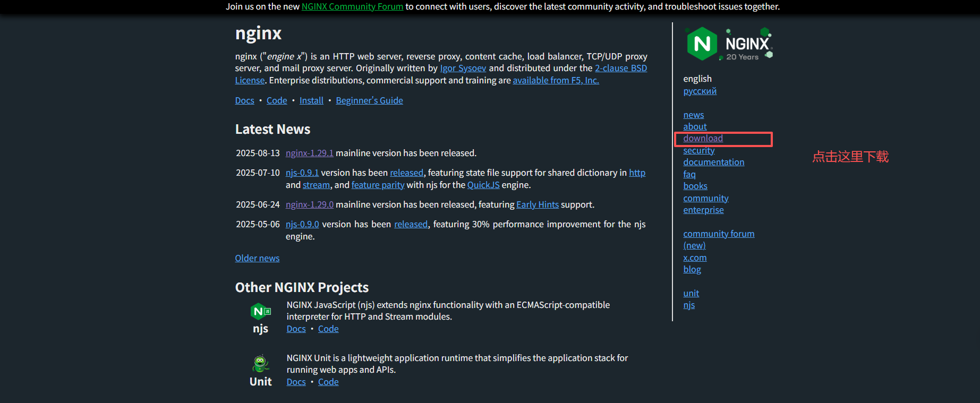Screen dimensions: 980x403
Task: Open the enterprise sidebar link
Action: pyautogui.click(x=704, y=210)
